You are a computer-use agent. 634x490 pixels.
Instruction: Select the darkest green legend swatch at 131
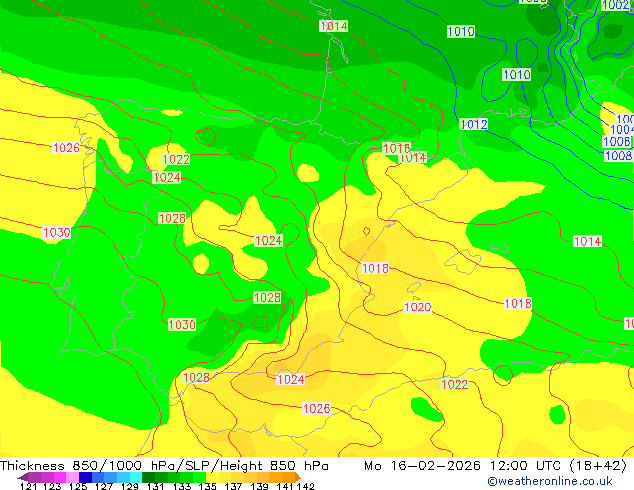[148, 477]
